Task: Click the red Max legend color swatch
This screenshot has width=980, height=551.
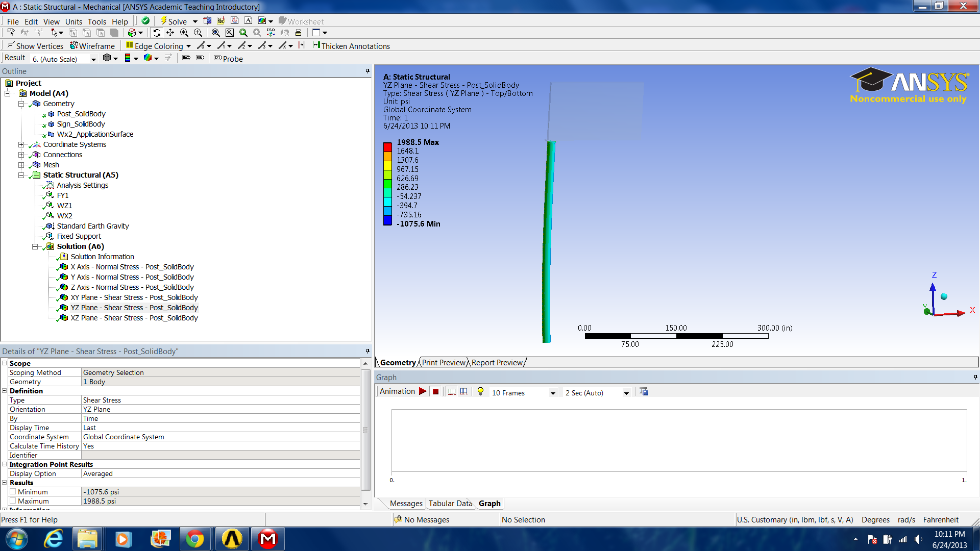Action: pos(387,147)
